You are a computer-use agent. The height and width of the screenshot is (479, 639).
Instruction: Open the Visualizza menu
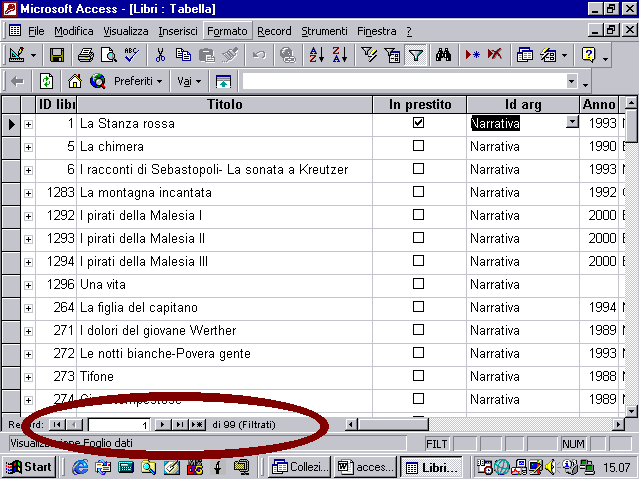click(126, 31)
